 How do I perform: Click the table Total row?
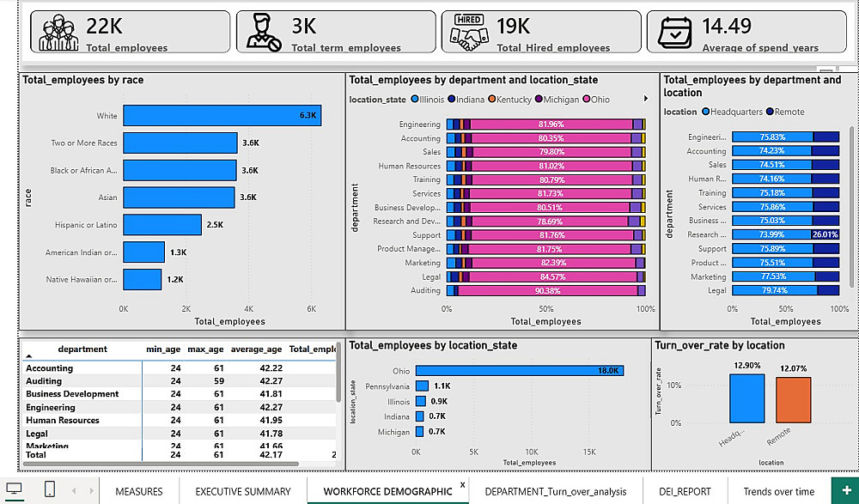(x=180, y=455)
